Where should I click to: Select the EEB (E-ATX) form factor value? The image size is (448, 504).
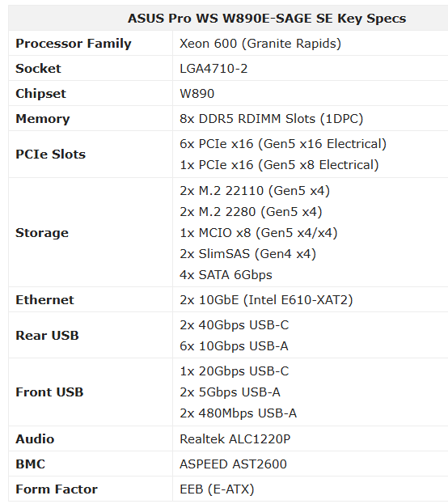(x=217, y=489)
